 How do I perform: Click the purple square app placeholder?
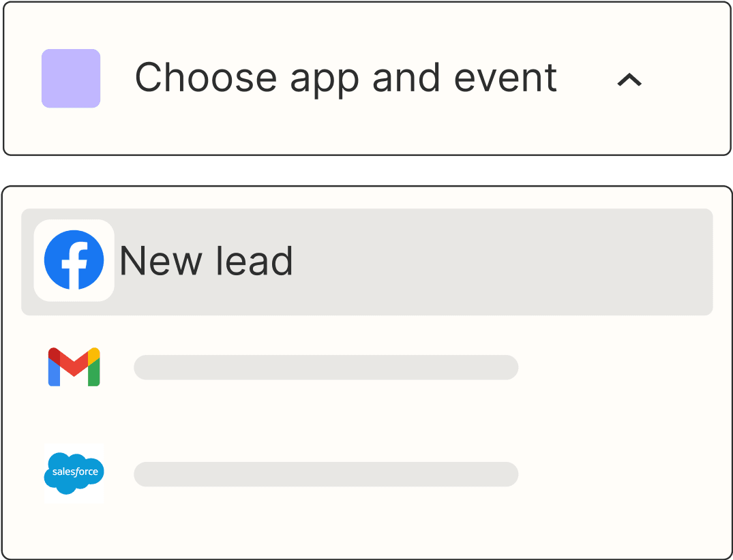click(x=71, y=78)
